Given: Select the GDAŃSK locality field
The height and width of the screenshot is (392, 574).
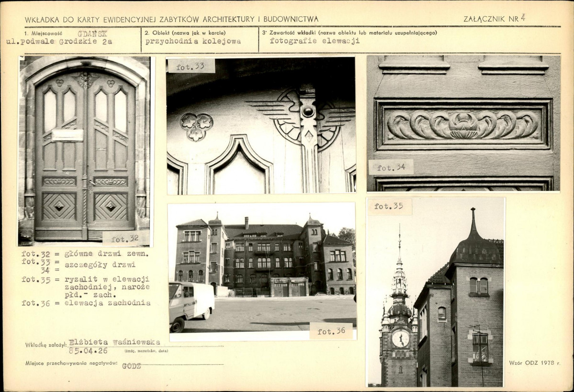Looking at the screenshot, I should pos(92,34).
